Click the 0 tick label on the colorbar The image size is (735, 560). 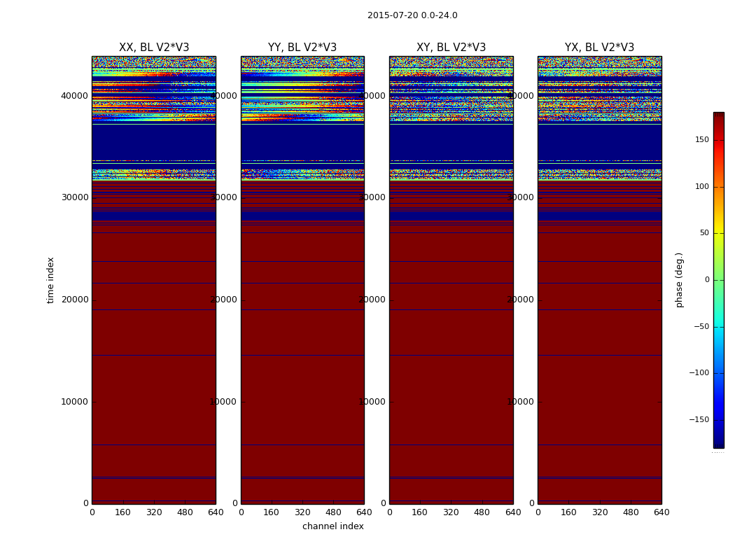pos(707,280)
